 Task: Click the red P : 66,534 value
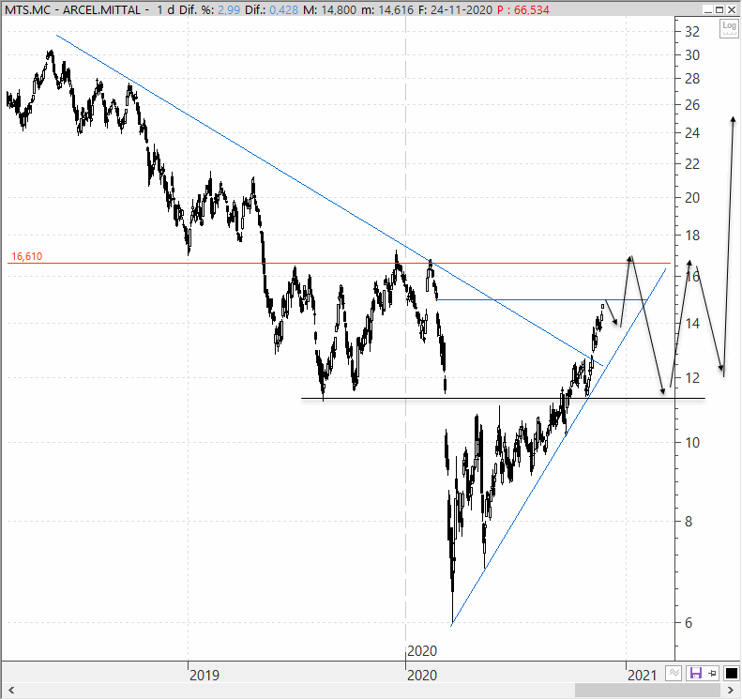coord(523,10)
